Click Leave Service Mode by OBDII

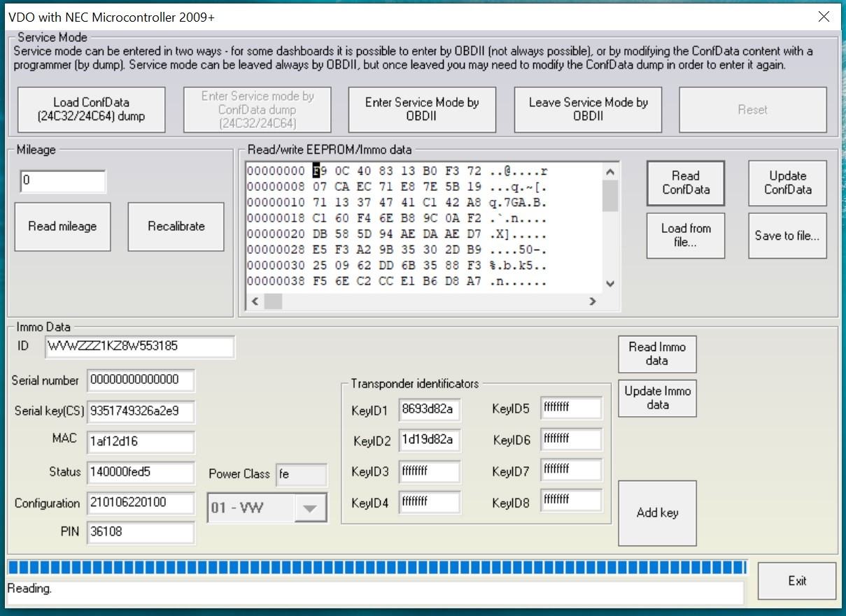588,110
